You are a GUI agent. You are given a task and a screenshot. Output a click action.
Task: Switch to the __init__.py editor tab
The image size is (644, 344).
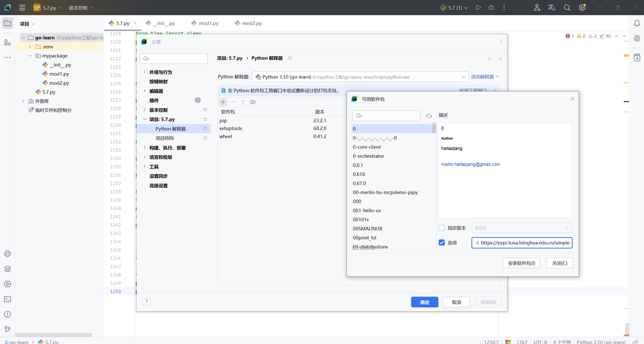pyautogui.click(x=160, y=23)
